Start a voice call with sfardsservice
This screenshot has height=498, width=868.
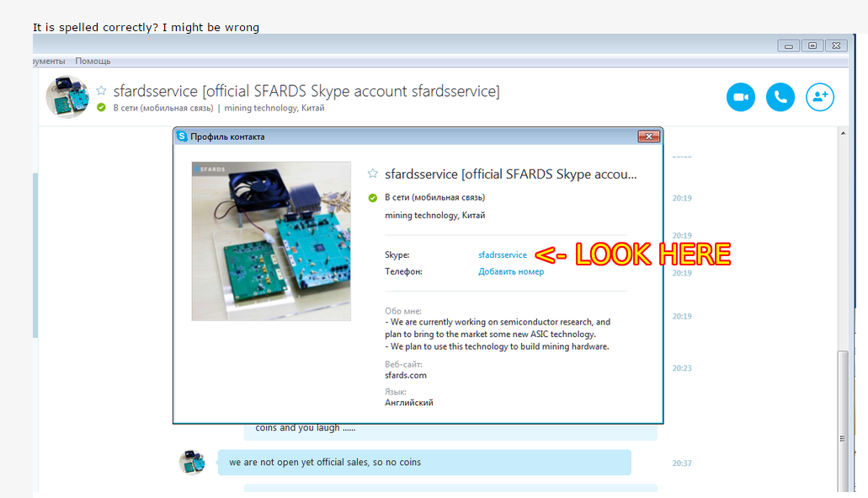point(780,97)
